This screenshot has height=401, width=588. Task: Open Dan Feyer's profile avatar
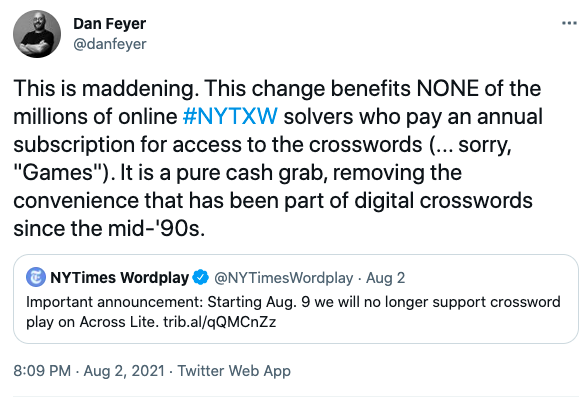[x=37, y=34]
